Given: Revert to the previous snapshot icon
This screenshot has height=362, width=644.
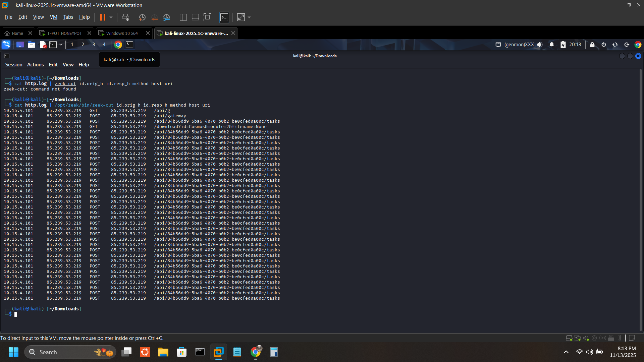Looking at the screenshot, I should [154, 17].
